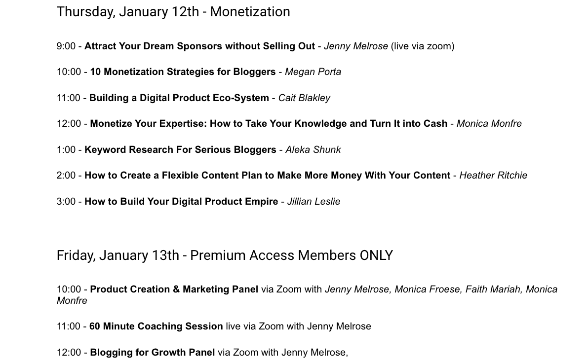Click Monica Monfre's name on the 12:00 line
588x364 pixels.
(x=489, y=124)
